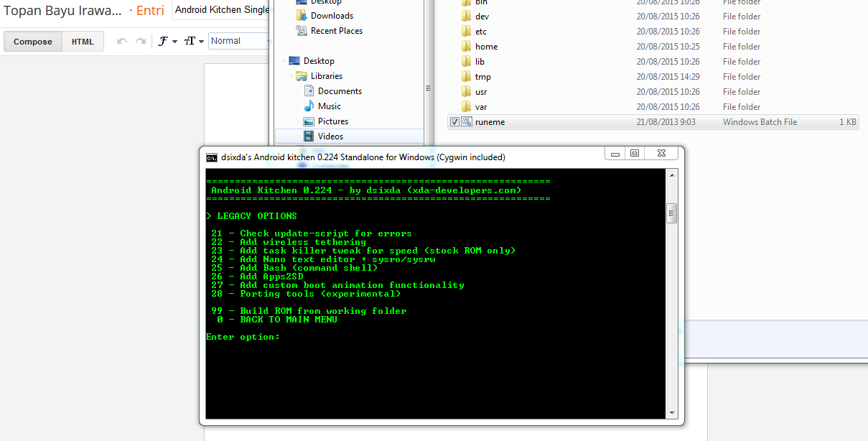Select the tmp folder icon
The image size is (868, 441).
tap(466, 77)
